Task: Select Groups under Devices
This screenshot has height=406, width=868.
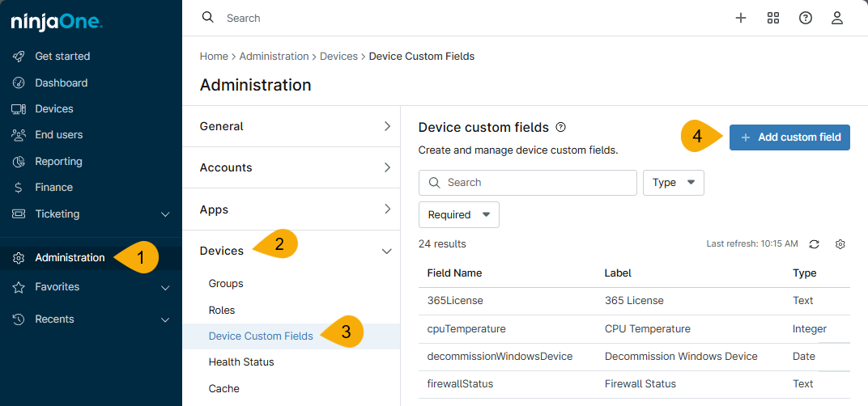Action: pyautogui.click(x=226, y=284)
